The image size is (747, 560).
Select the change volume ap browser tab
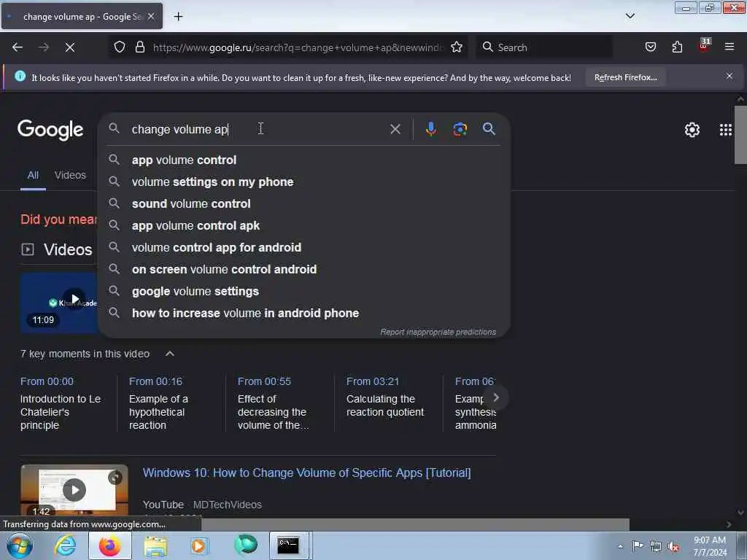[x=82, y=17]
